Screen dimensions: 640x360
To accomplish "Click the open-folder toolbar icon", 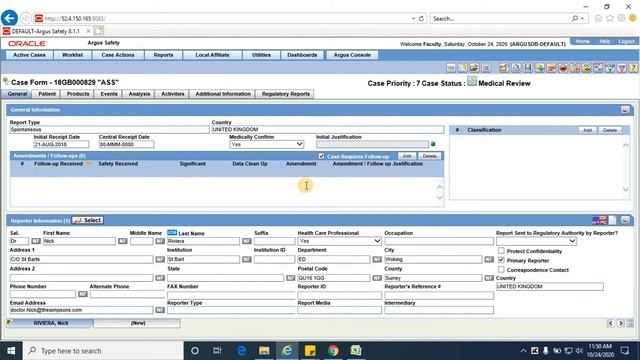I will pyautogui.click(x=474, y=68).
